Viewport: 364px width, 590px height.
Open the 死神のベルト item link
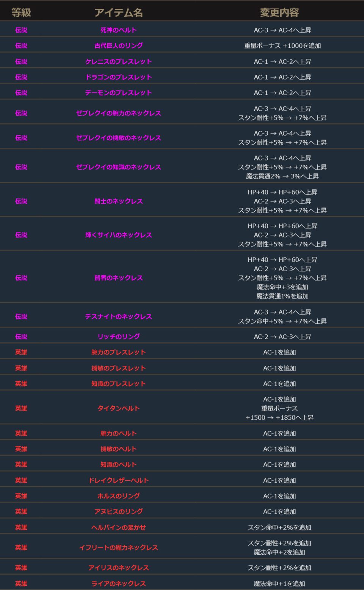pyautogui.click(x=118, y=30)
